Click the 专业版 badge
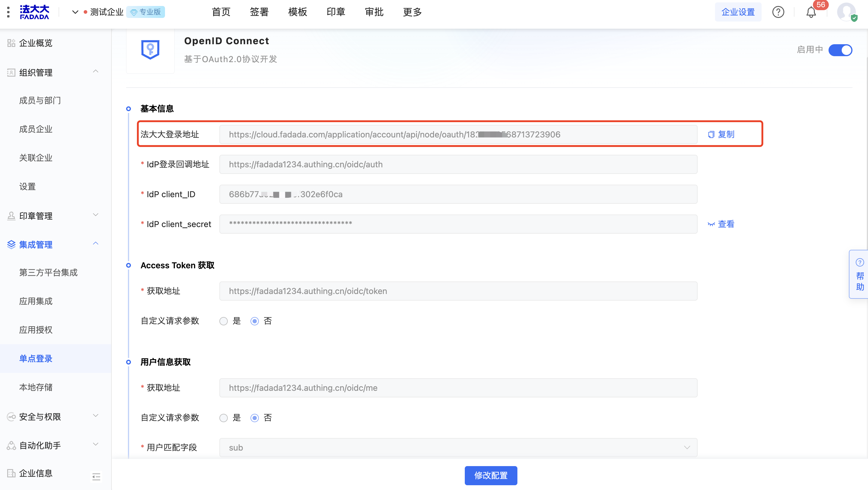The width and height of the screenshot is (868, 490). pos(146,12)
